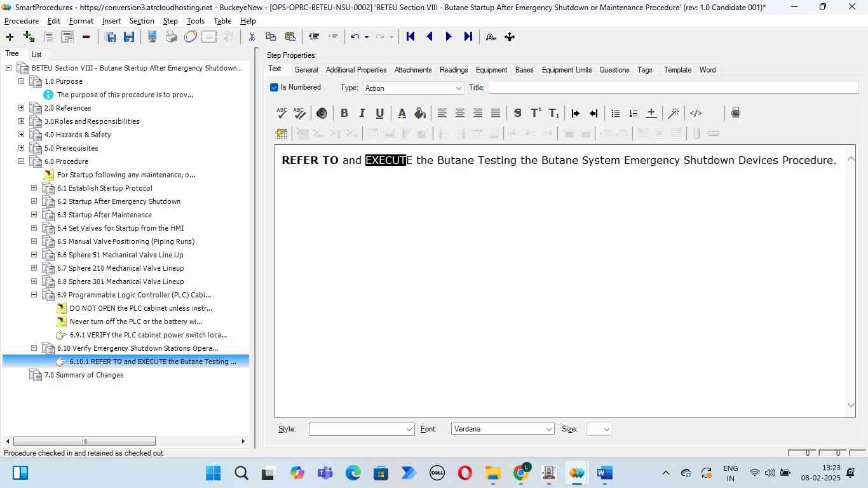The width and height of the screenshot is (868, 488).
Task: Switch to the List view tab
Action: click(37, 55)
